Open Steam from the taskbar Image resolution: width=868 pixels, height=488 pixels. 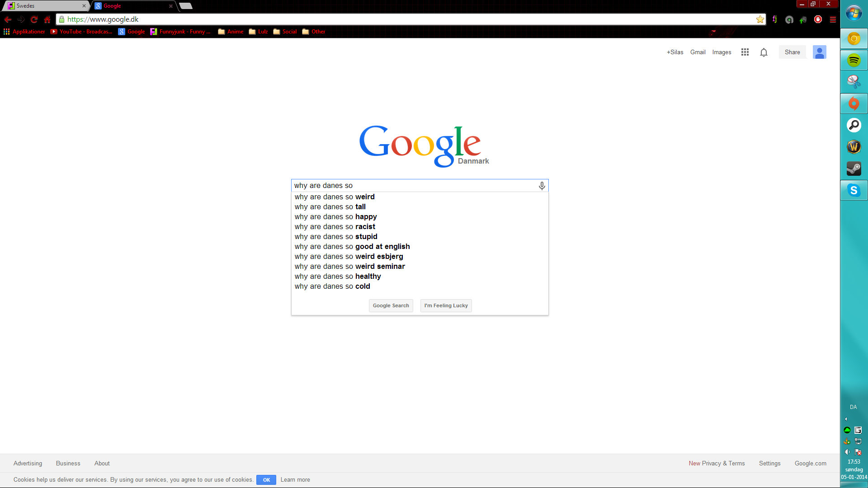[x=854, y=169]
